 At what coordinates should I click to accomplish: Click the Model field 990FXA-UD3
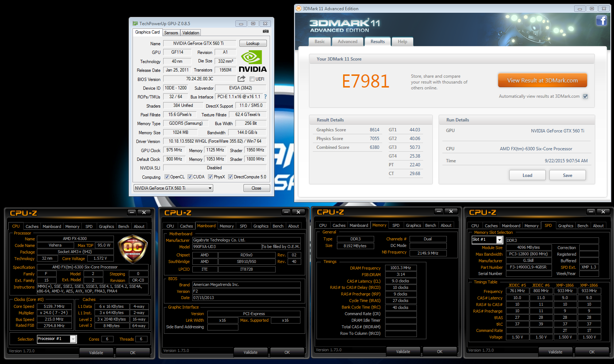click(227, 247)
